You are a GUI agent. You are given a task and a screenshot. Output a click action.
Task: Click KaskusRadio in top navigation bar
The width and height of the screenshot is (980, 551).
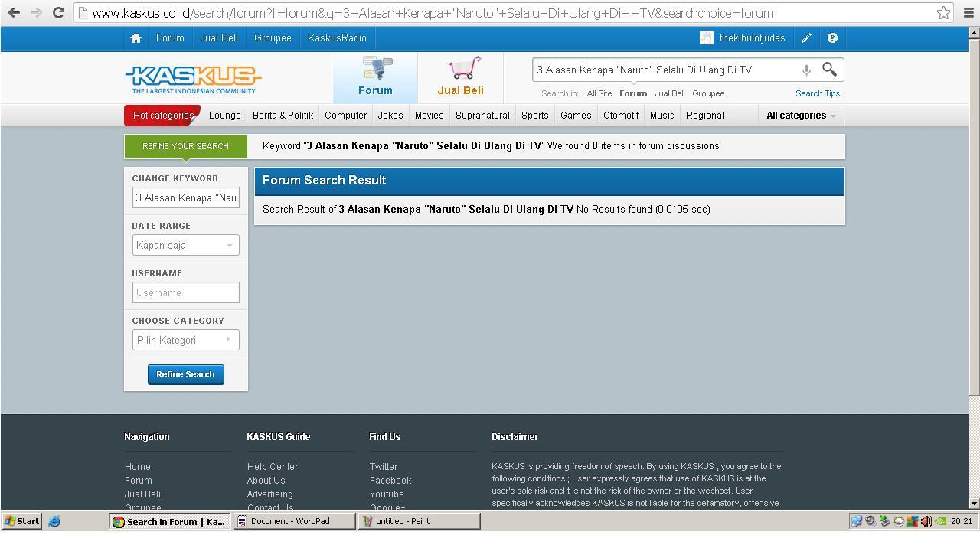[337, 38]
